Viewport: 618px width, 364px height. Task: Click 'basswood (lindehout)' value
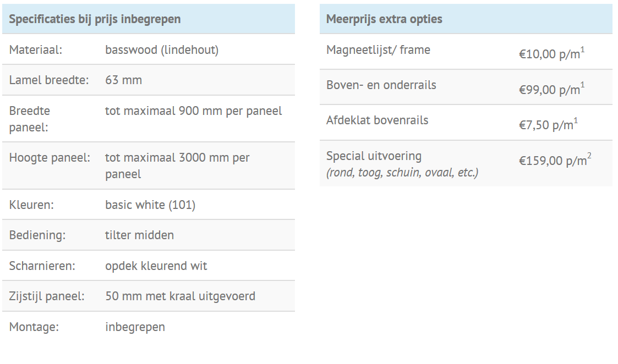click(x=162, y=49)
